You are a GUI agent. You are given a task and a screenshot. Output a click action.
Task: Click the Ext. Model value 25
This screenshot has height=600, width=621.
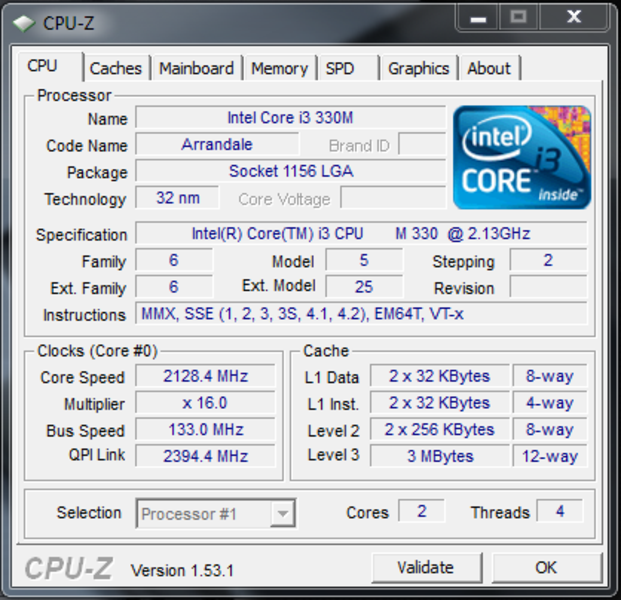click(364, 287)
